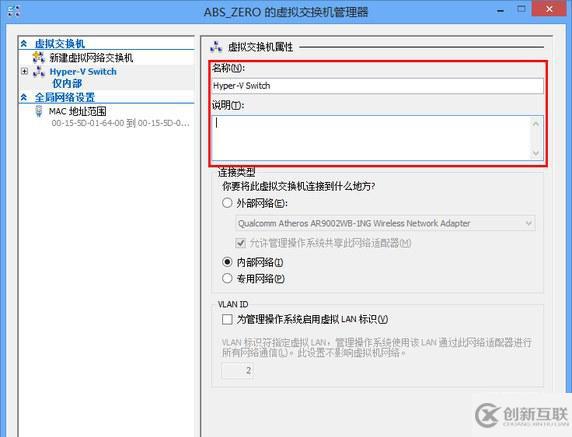Select 新建虚拟网络交换机 in the tree
The width and height of the screenshot is (572, 437).
(x=91, y=57)
